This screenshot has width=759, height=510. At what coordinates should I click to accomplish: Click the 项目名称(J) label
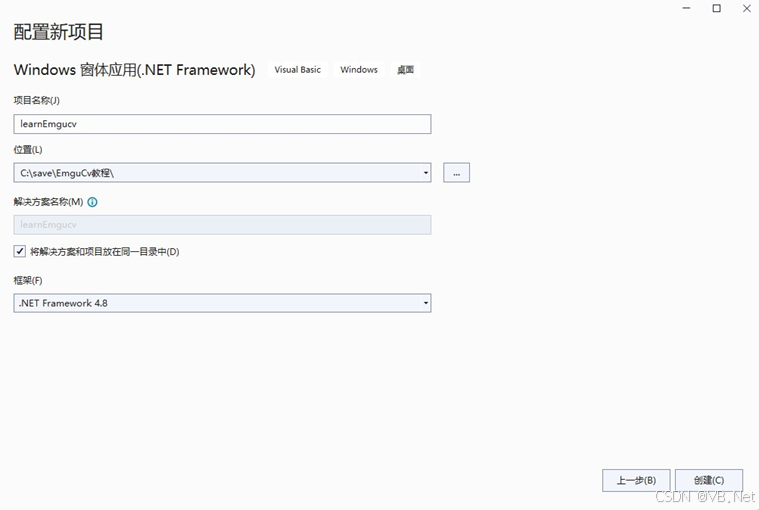37,100
